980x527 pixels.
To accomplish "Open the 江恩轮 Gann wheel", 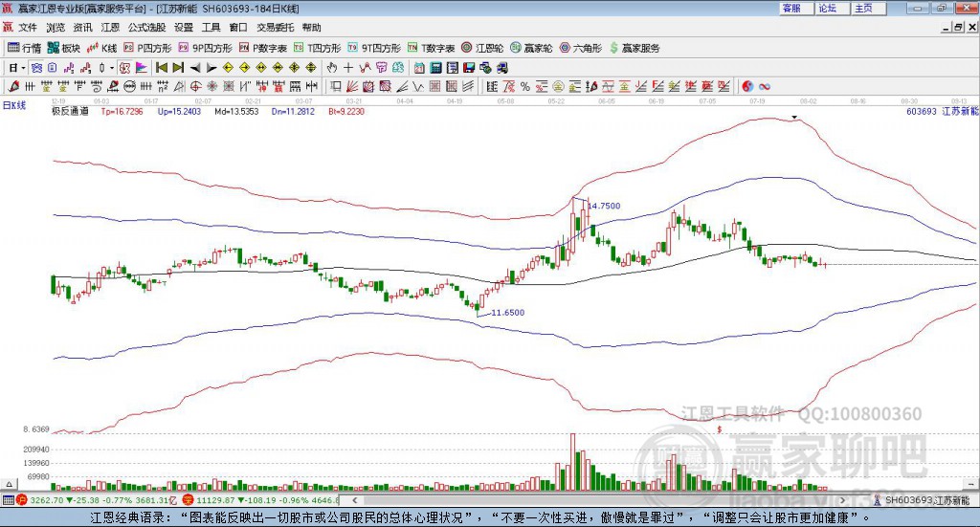I will pos(482,48).
